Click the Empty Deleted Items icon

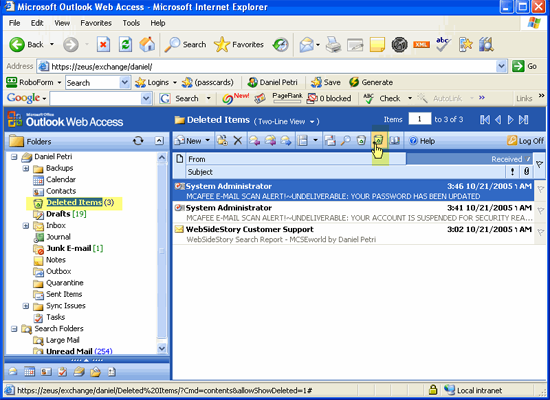point(361,141)
